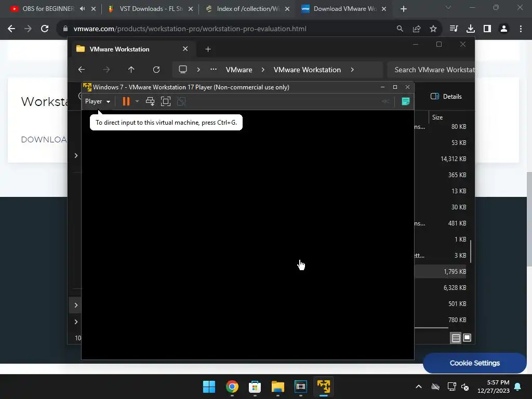532x399 pixels.
Task: Click the This PC monitor icon in breadcrumb
Action: pos(183,70)
